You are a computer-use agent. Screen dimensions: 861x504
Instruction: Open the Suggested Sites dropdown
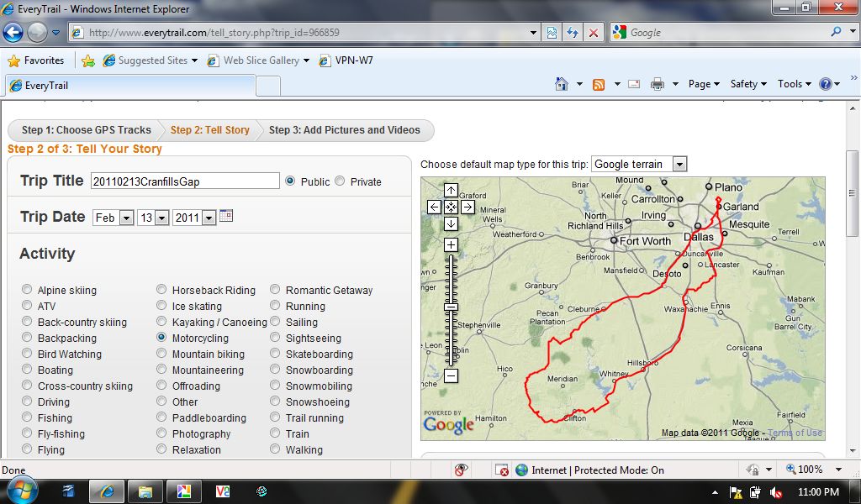(194, 60)
